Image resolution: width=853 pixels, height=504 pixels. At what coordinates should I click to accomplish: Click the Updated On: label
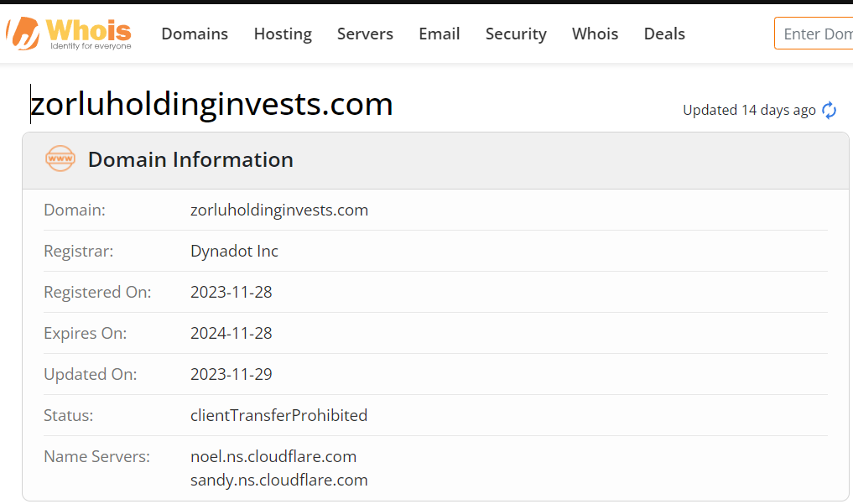[91, 374]
